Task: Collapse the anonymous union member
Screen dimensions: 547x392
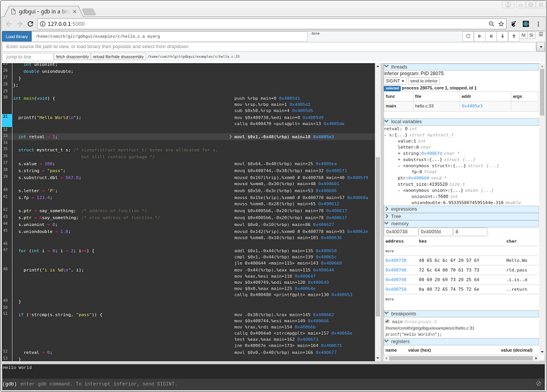Action: tap(399, 190)
